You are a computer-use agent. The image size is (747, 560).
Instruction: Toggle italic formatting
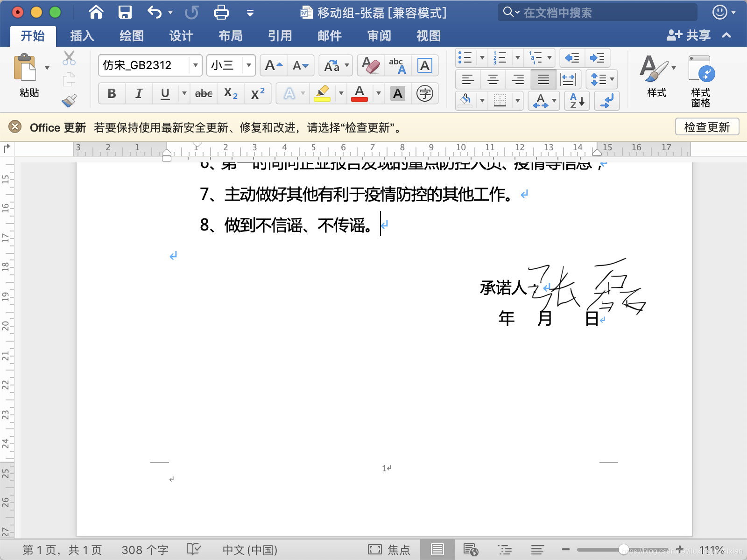[x=138, y=93]
